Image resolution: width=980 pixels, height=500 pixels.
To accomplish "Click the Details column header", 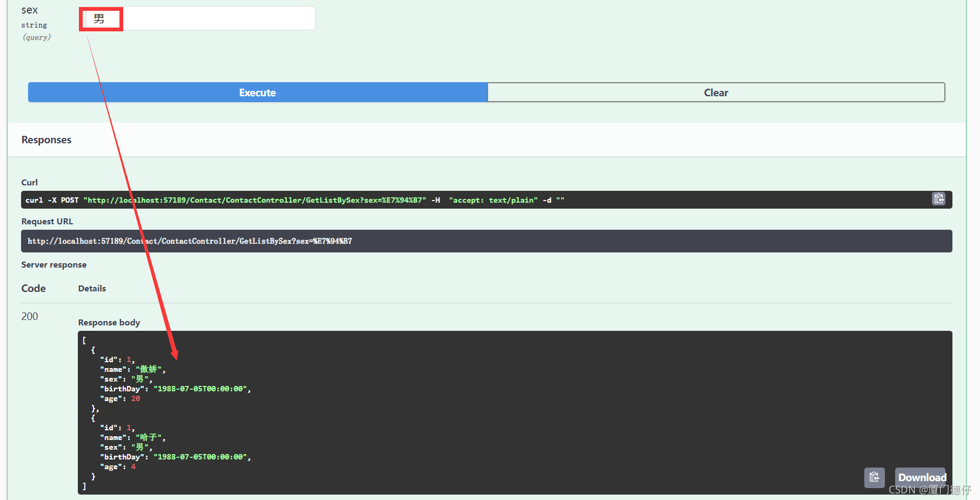I will tap(92, 288).
